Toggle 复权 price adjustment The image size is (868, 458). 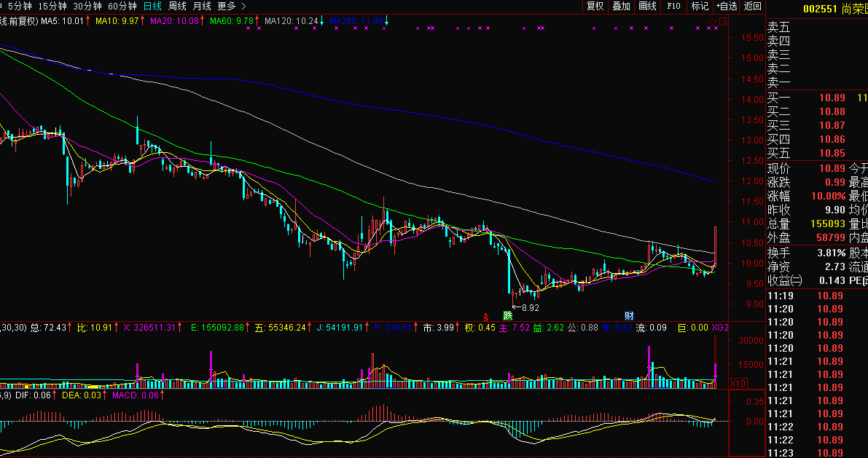pos(595,6)
